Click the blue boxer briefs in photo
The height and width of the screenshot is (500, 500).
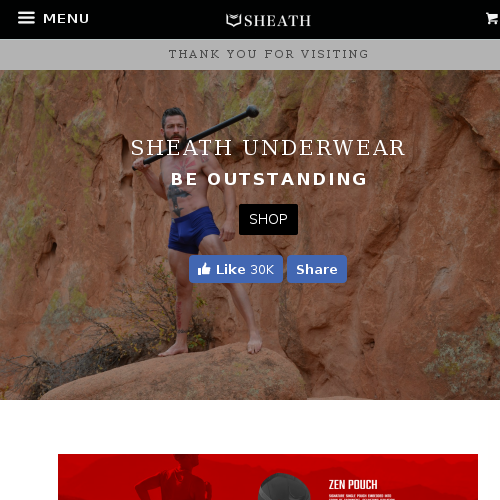193,231
